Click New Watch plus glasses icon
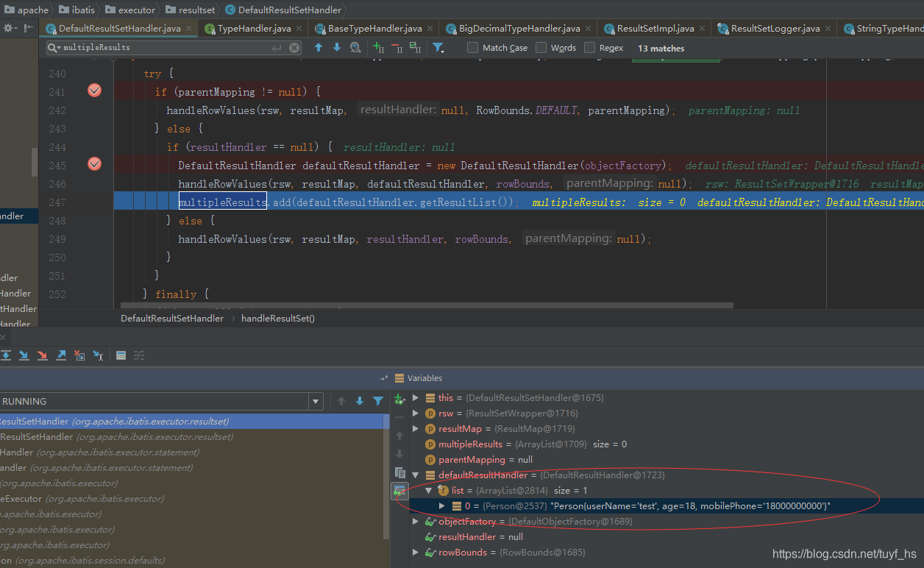 pos(399,400)
